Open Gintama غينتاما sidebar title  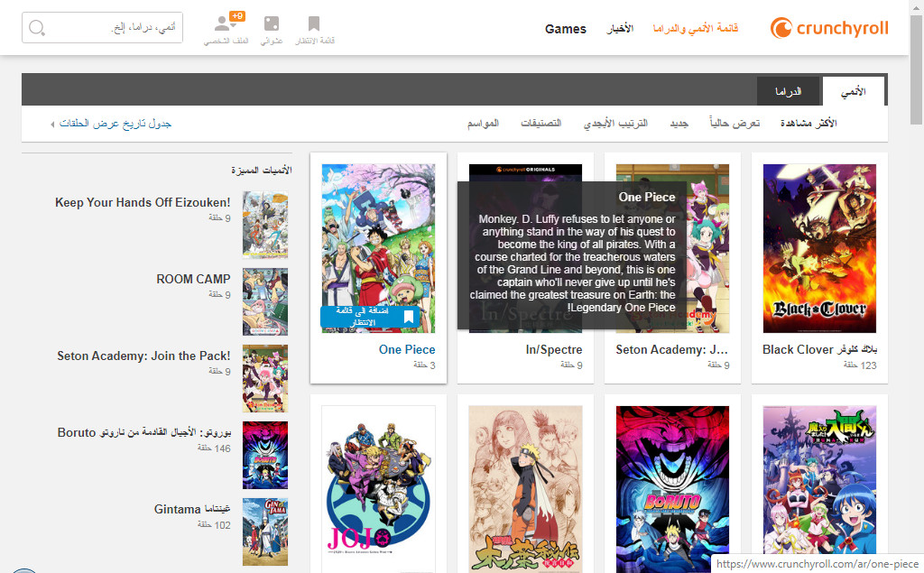pos(192,509)
